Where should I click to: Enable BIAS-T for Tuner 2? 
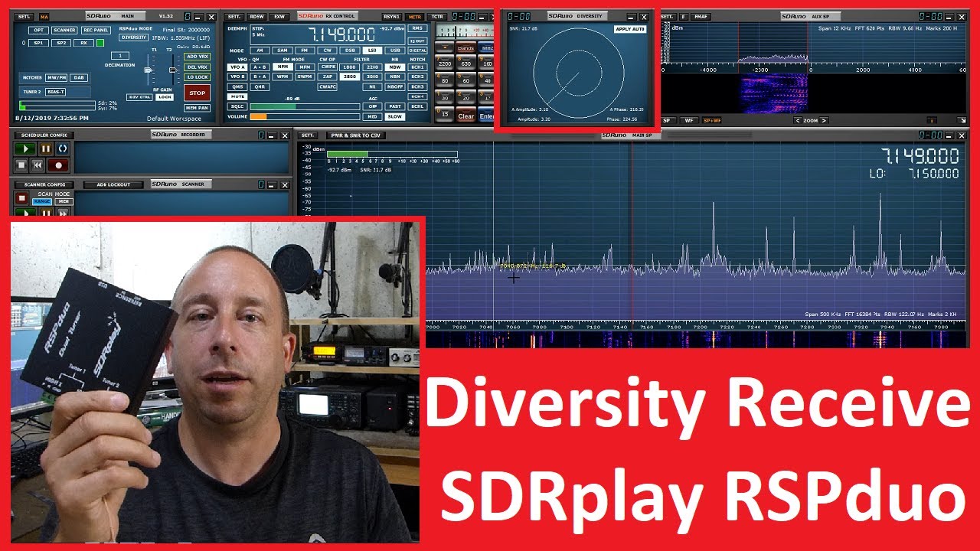[55, 92]
